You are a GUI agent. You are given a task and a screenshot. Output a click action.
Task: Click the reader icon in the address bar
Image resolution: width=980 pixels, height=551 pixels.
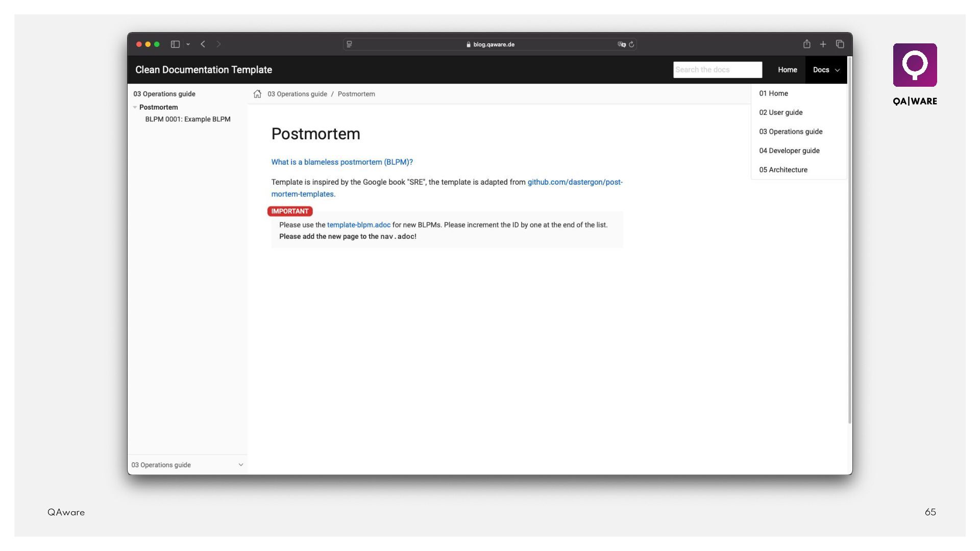coord(349,44)
